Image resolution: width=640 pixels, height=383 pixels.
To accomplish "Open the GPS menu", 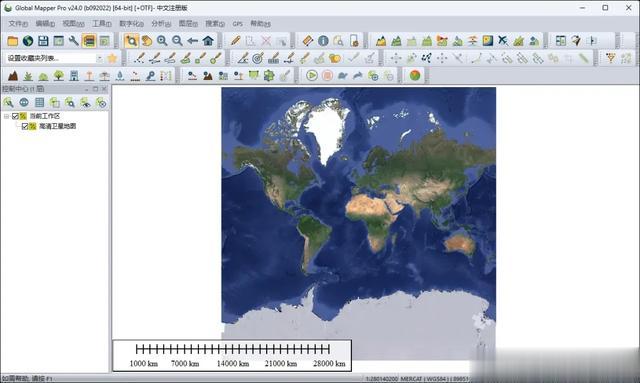I will click(238, 24).
